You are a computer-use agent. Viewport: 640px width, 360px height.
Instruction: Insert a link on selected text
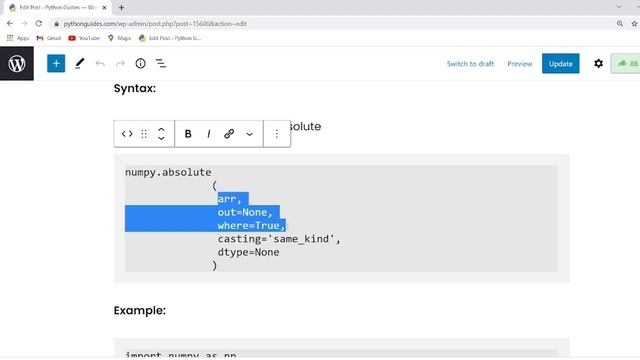[x=229, y=134]
